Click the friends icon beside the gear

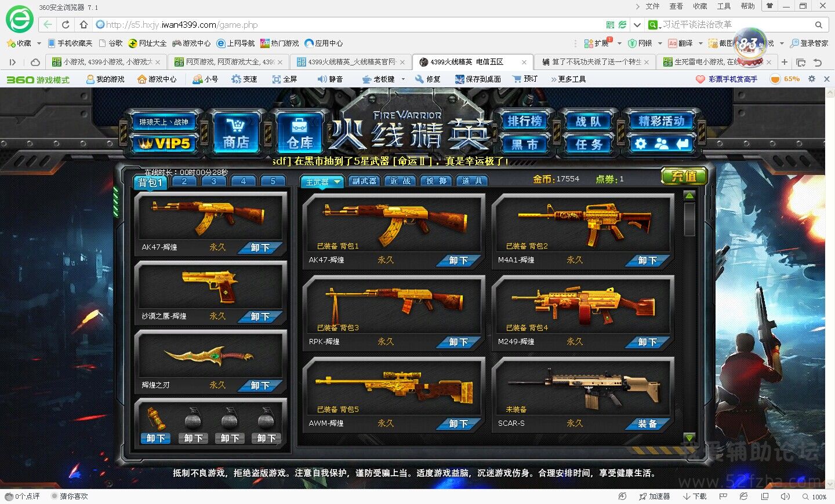point(661,144)
